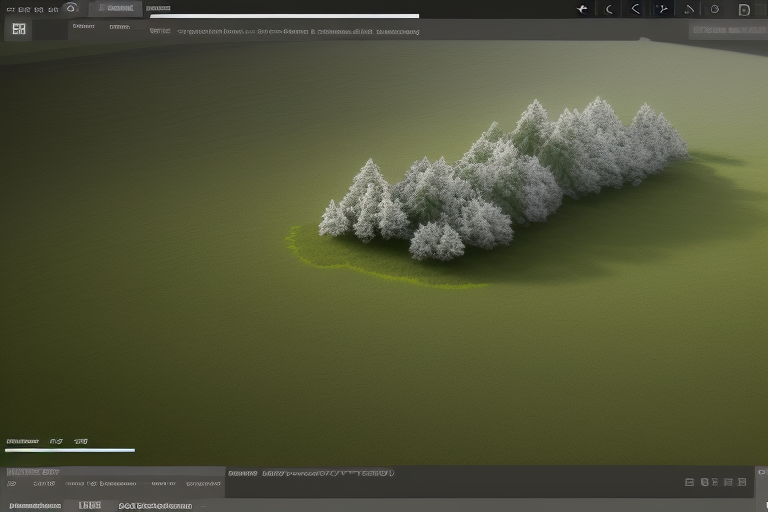
Task: Click the white slider bar at viewport bottom left
Action: [70, 450]
